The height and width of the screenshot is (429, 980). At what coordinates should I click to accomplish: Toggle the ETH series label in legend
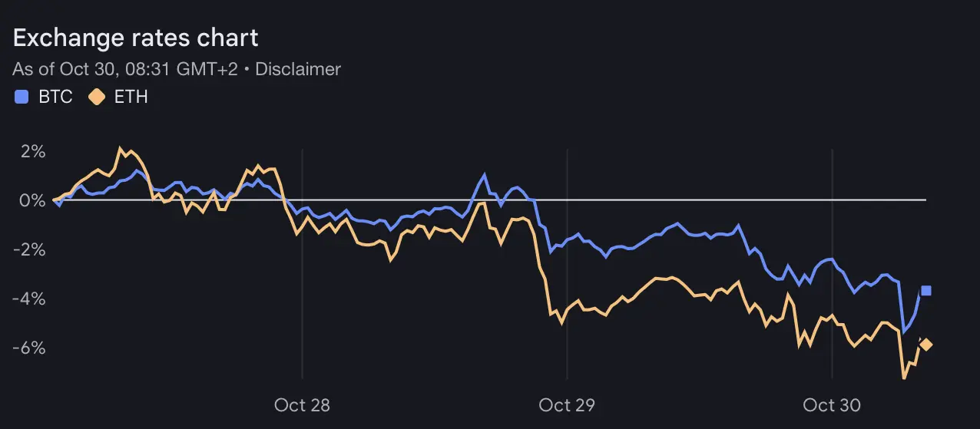(x=131, y=97)
